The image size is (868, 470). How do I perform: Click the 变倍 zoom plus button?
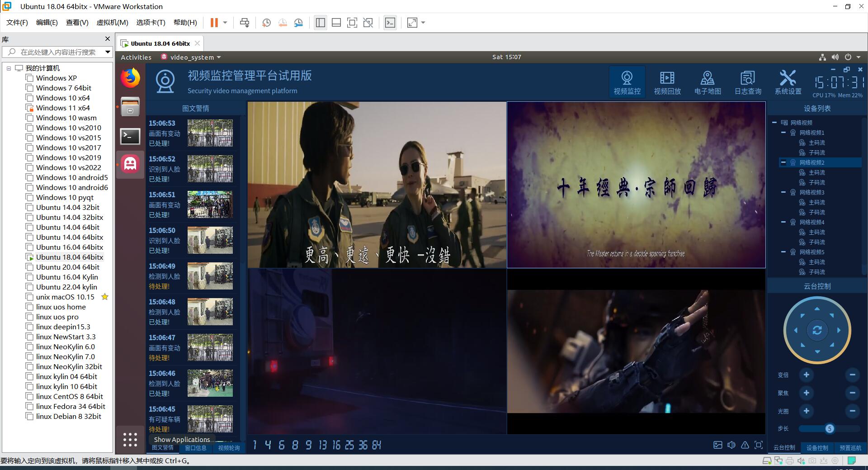click(x=806, y=375)
